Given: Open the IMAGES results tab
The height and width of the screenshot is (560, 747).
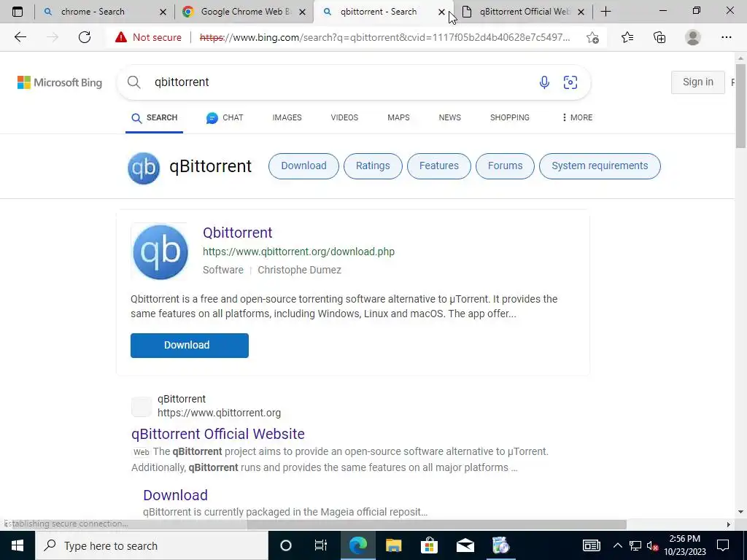Looking at the screenshot, I should pos(287,117).
